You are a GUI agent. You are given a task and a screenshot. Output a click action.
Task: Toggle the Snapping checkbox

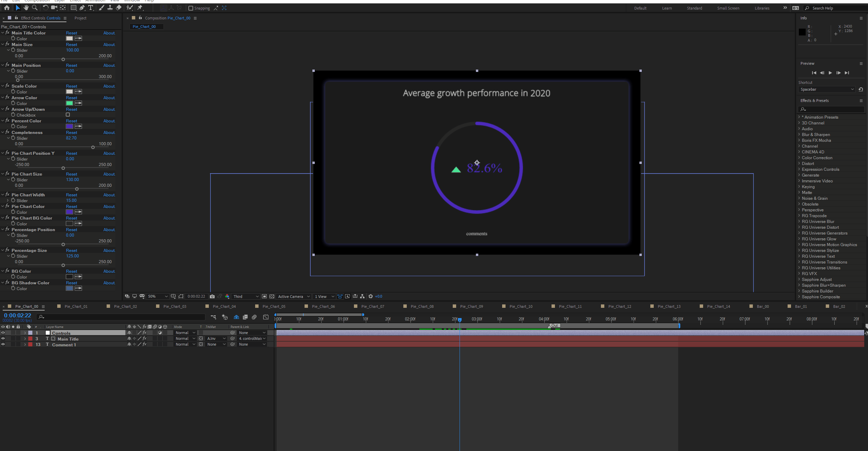[x=191, y=8]
